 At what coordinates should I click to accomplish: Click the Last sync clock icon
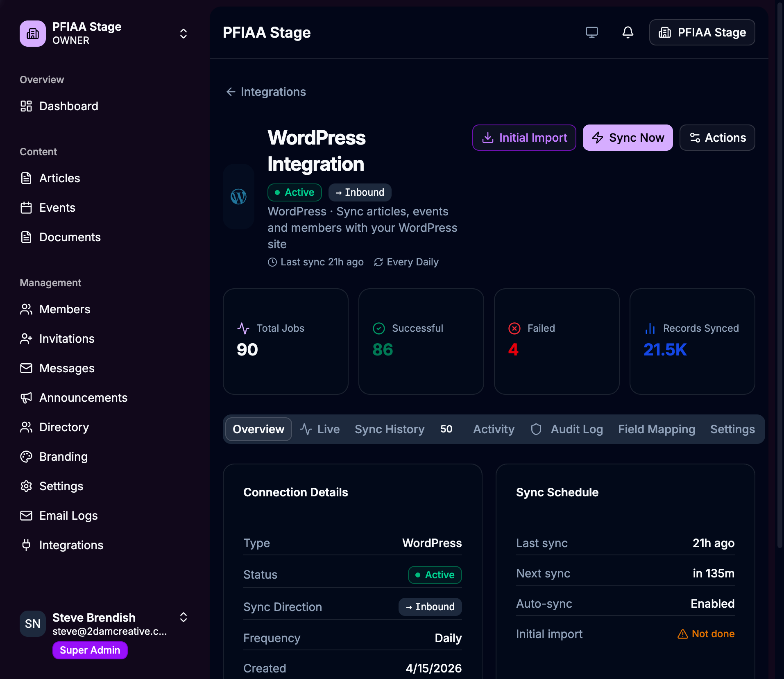[272, 262]
